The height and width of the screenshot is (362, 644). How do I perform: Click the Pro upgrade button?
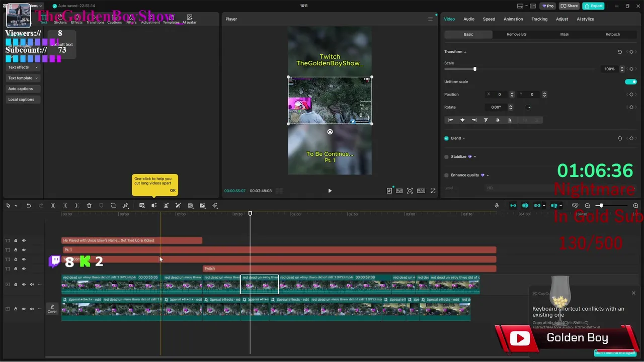pos(547,6)
